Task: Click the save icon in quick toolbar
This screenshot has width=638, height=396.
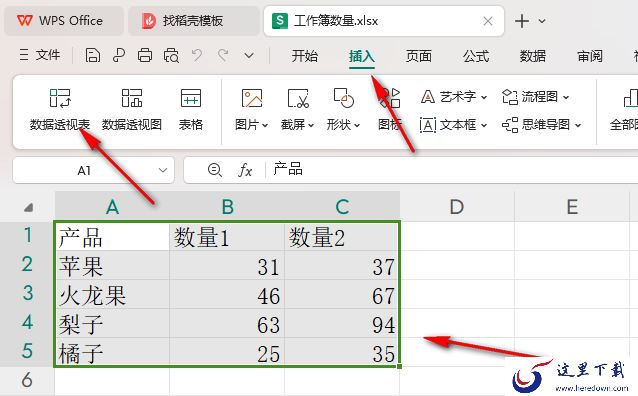Action: [x=93, y=55]
